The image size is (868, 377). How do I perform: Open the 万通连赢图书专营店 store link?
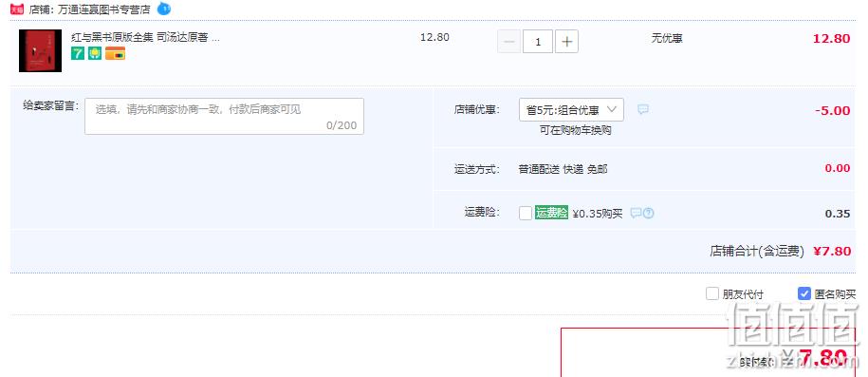pyautogui.click(x=104, y=9)
